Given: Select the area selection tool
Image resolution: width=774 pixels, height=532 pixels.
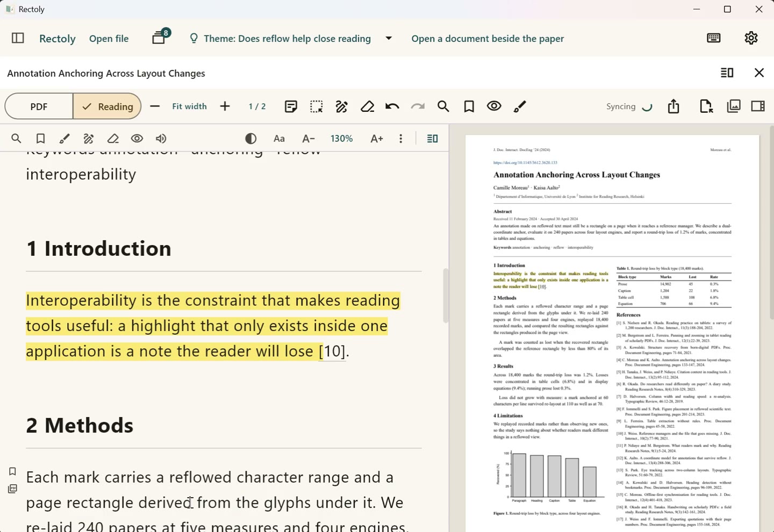Looking at the screenshot, I should (317, 106).
